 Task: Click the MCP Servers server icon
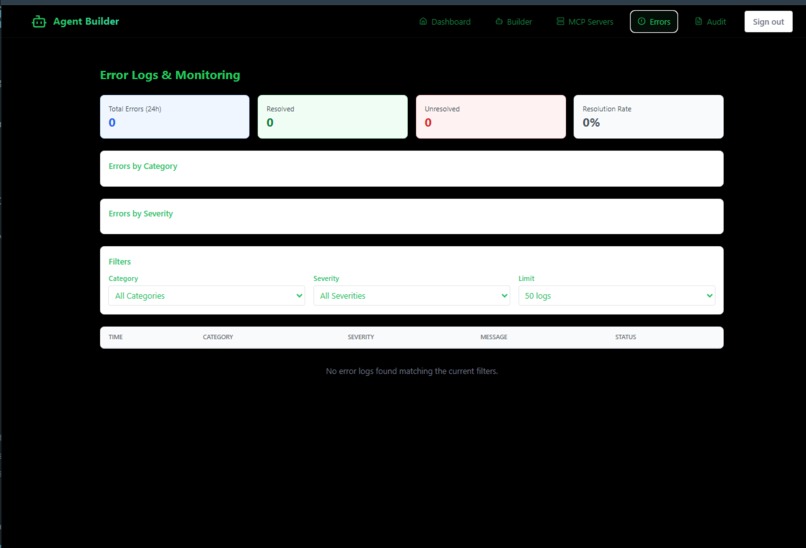point(560,22)
